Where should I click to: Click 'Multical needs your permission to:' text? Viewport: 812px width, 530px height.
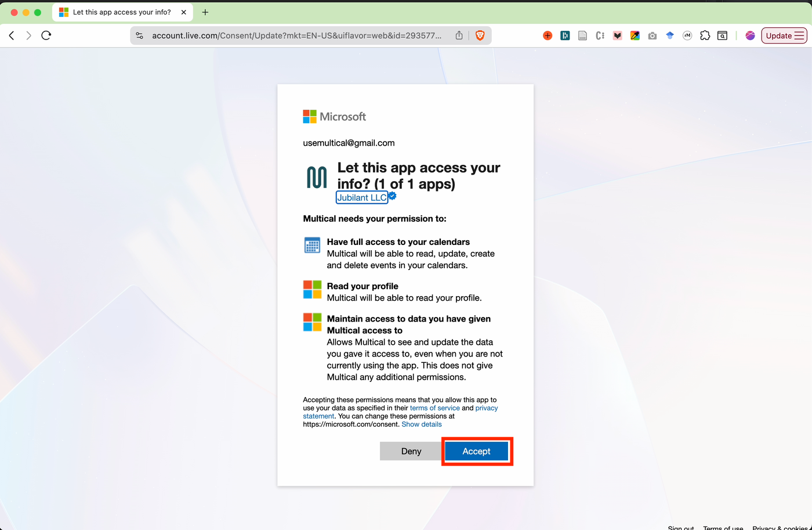point(375,219)
